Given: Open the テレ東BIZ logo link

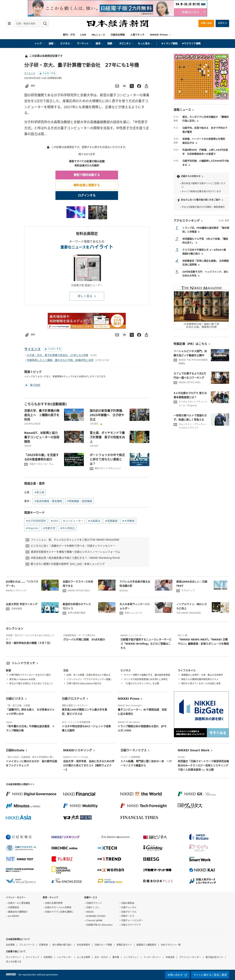Looking at the screenshot, I should [x=62, y=859].
